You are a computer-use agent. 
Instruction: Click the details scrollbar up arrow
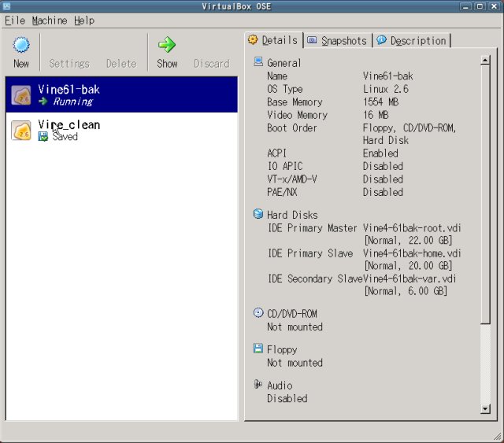[x=485, y=60]
